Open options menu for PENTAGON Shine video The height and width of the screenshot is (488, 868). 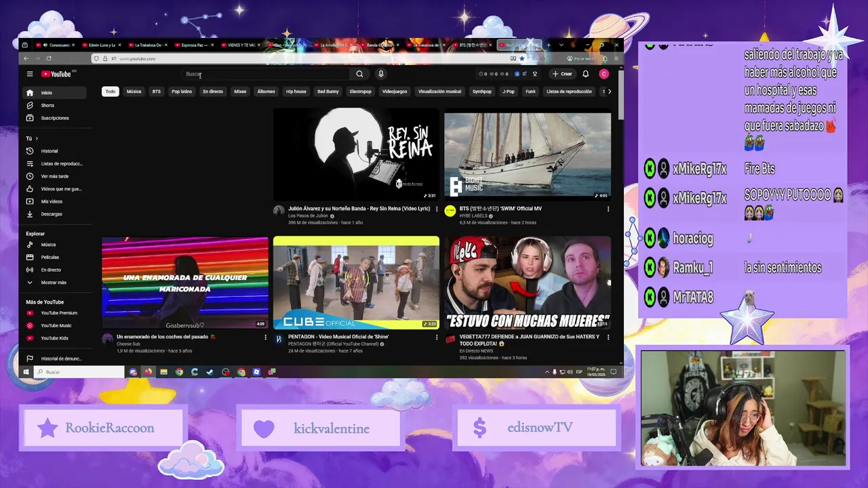pyautogui.click(x=437, y=337)
